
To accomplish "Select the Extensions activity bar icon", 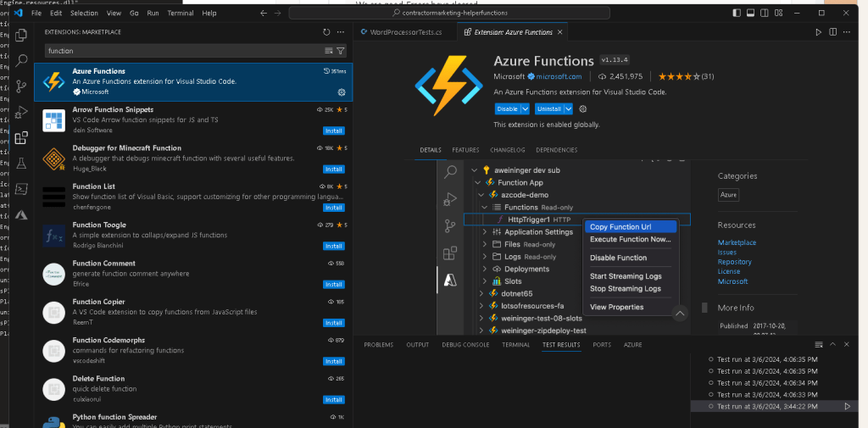I will point(21,138).
